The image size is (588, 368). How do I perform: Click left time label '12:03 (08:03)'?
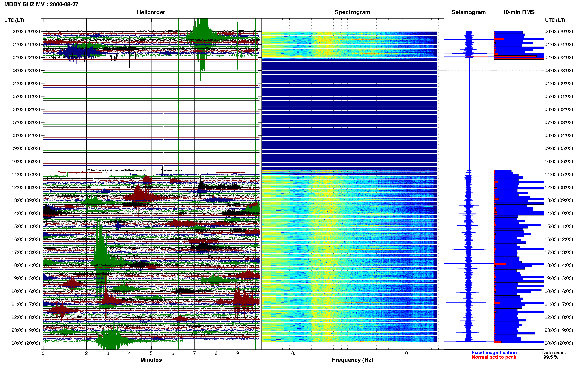click(x=26, y=187)
